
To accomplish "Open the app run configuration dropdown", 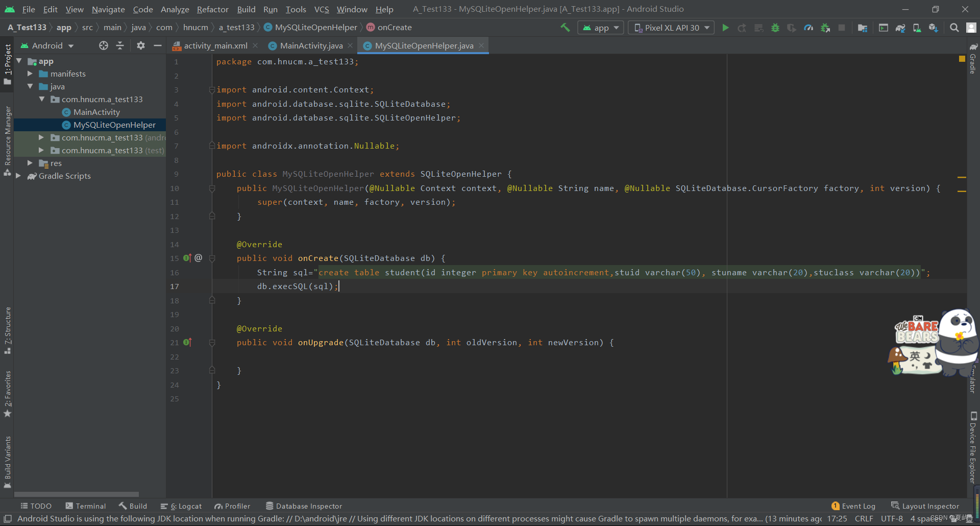I will pos(600,28).
